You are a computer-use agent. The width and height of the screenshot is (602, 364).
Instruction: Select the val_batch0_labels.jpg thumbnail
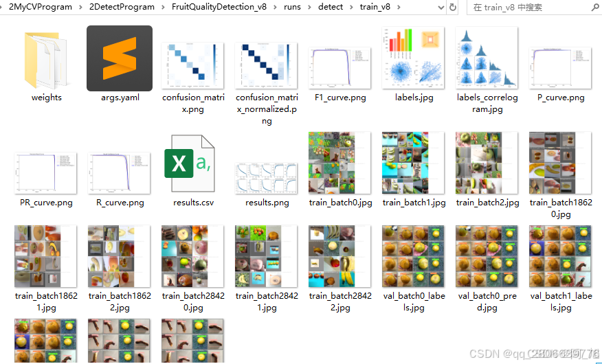[x=413, y=256]
